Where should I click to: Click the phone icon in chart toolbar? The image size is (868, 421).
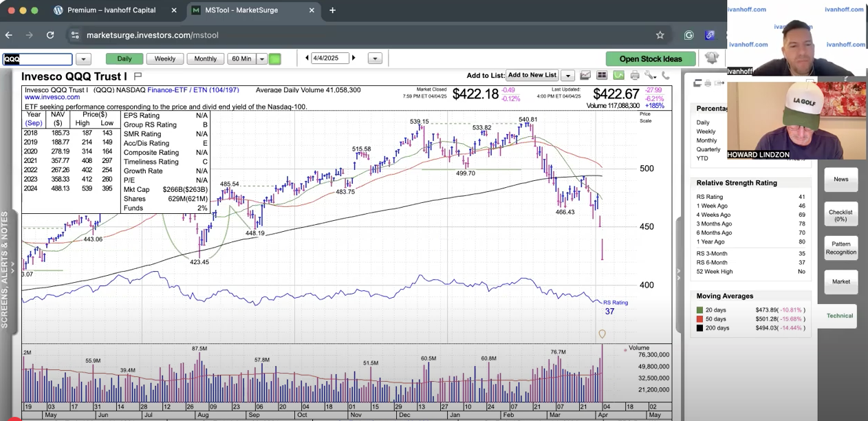pos(666,76)
